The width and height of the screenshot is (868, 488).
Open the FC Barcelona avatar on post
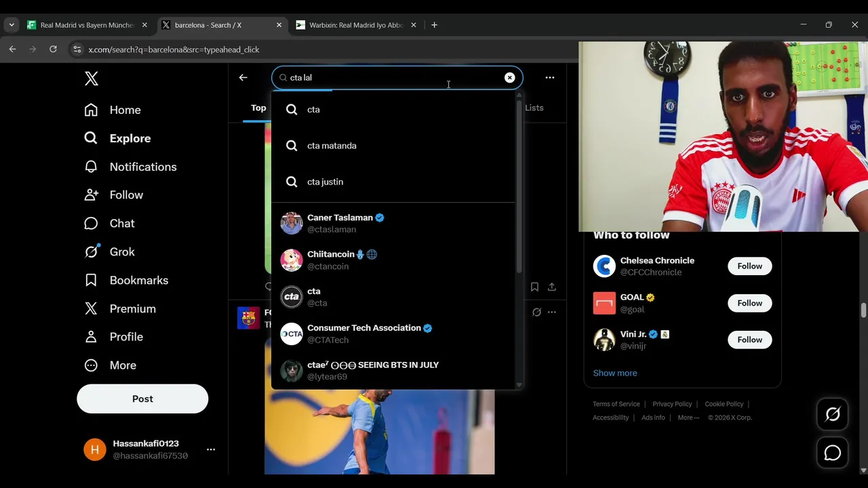[x=248, y=319]
